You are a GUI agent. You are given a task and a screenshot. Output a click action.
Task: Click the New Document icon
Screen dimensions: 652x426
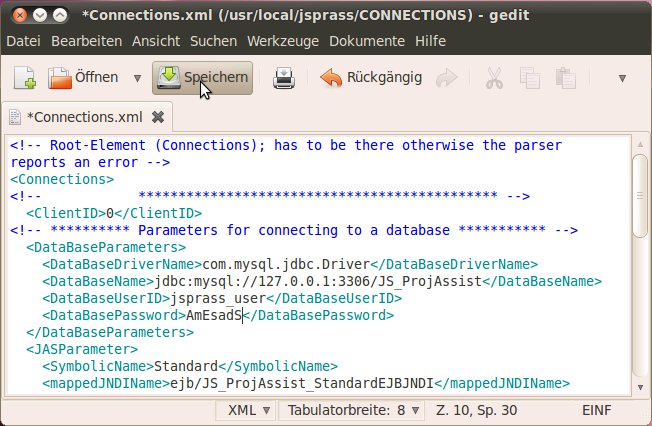23,78
